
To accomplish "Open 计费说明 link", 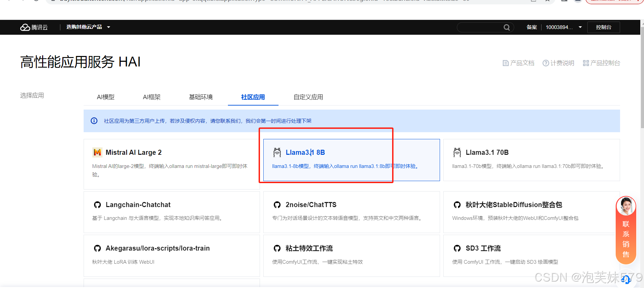I will pos(558,63).
